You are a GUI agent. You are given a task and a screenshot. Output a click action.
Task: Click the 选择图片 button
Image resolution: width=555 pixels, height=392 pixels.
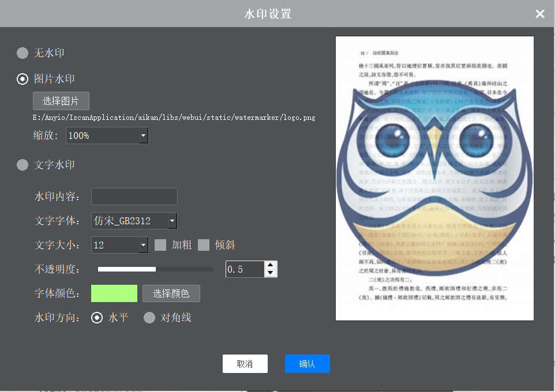tap(61, 101)
